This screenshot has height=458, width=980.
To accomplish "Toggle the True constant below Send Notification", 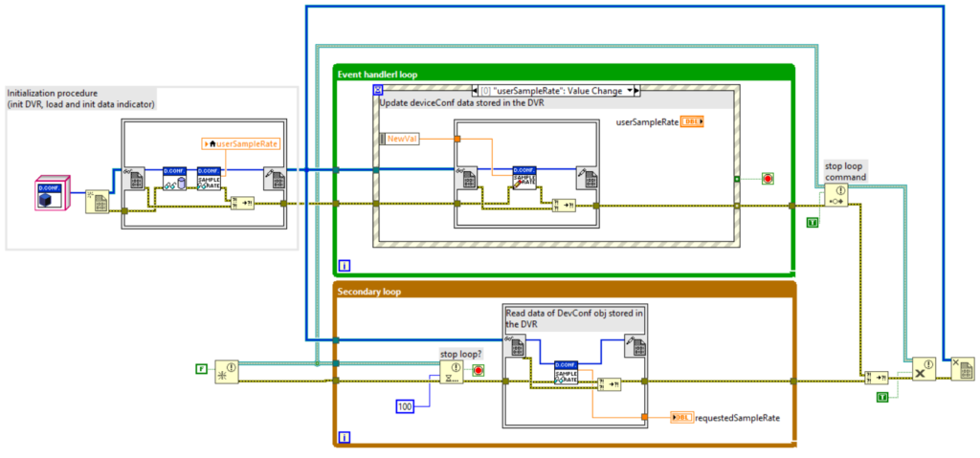I will click(812, 222).
